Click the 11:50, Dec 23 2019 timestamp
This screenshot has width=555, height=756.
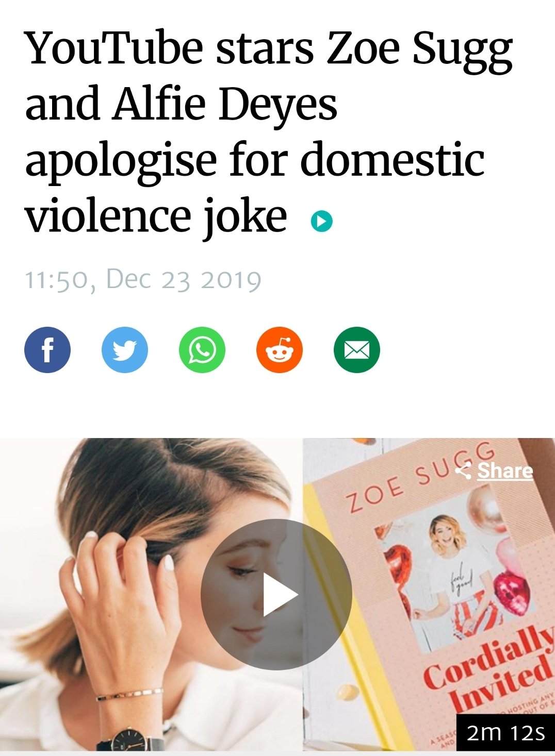[x=143, y=280]
